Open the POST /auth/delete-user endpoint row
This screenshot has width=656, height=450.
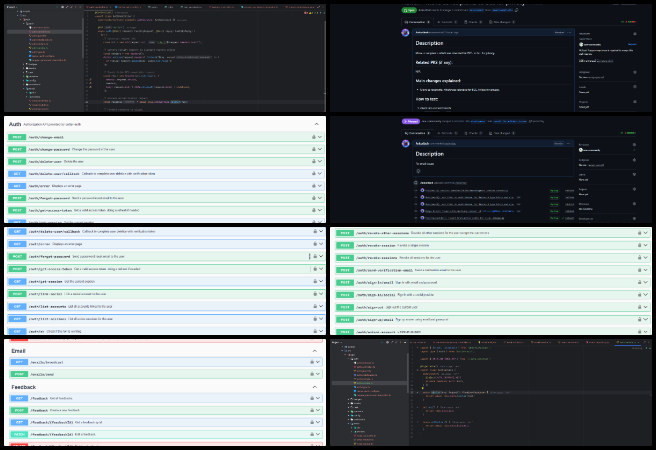(x=165, y=161)
